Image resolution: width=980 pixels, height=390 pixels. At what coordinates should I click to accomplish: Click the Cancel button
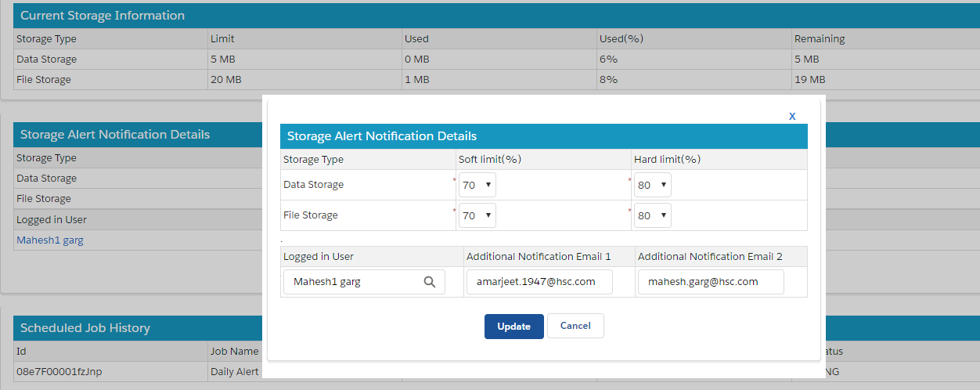coord(575,327)
